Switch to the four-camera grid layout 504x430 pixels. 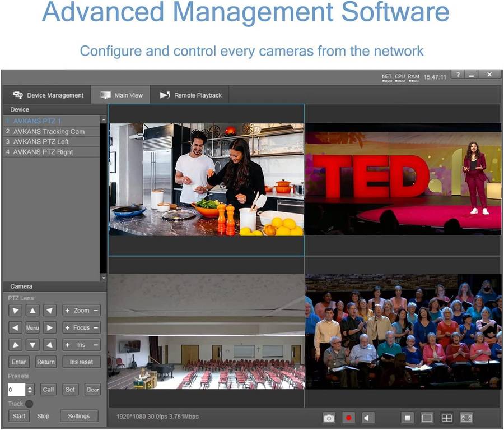click(x=446, y=418)
